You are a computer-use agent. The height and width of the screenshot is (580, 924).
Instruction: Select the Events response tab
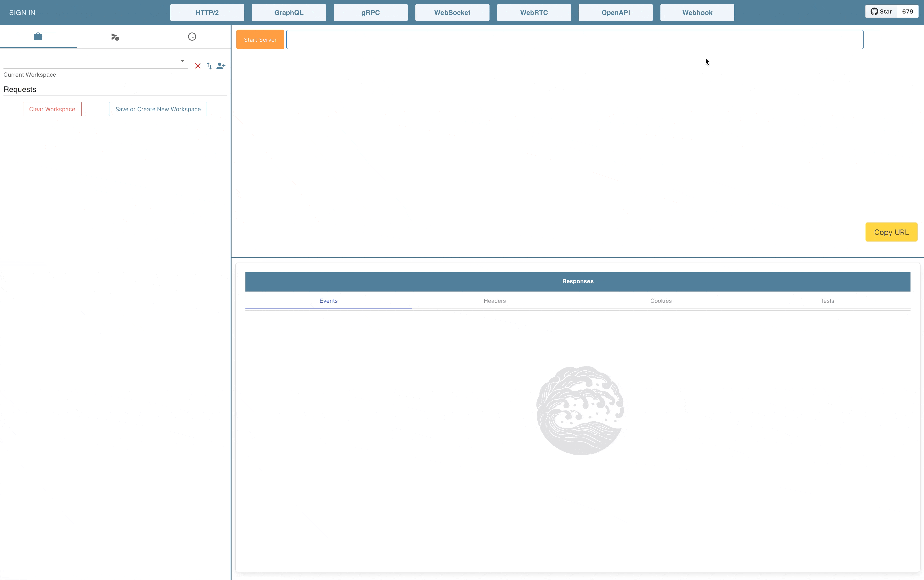pyautogui.click(x=328, y=301)
